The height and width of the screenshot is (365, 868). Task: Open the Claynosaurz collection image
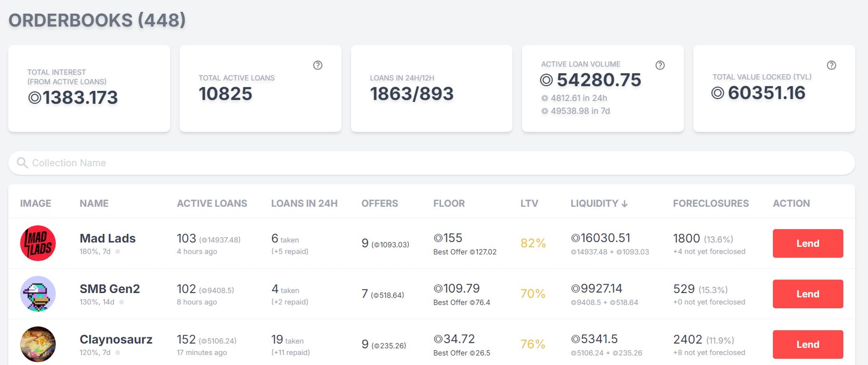(x=38, y=344)
